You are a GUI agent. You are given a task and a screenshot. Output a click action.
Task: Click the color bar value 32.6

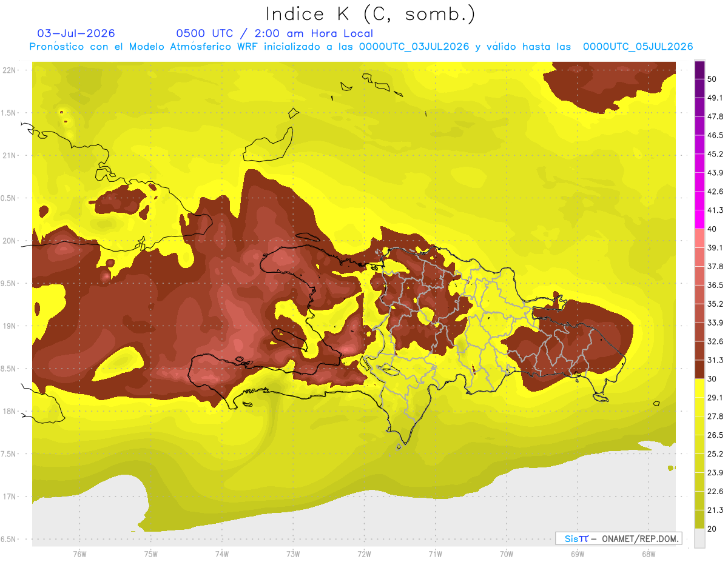click(715, 341)
